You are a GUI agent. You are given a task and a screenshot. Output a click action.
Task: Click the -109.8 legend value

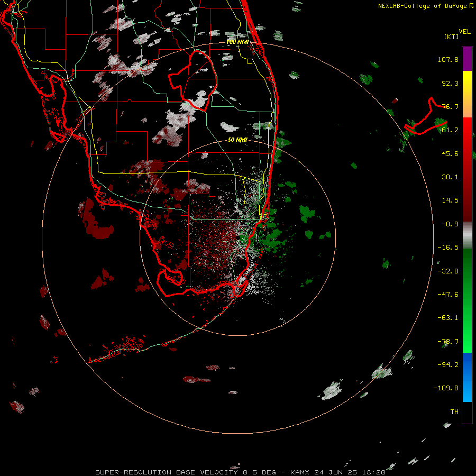click(446, 388)
